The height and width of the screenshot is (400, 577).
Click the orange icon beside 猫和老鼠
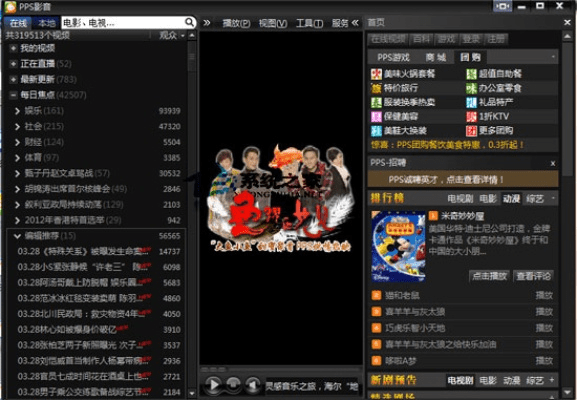[x=376, y=295]
